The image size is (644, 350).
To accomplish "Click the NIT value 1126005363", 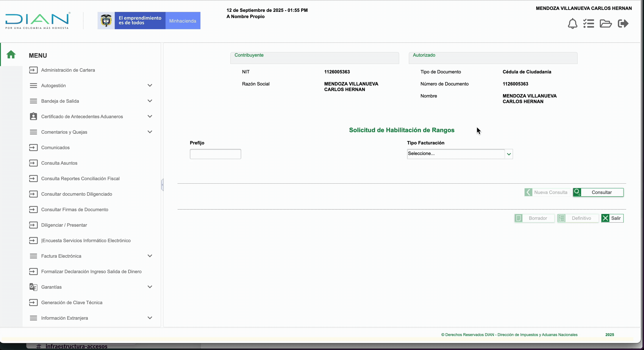I will pos(337,72).
